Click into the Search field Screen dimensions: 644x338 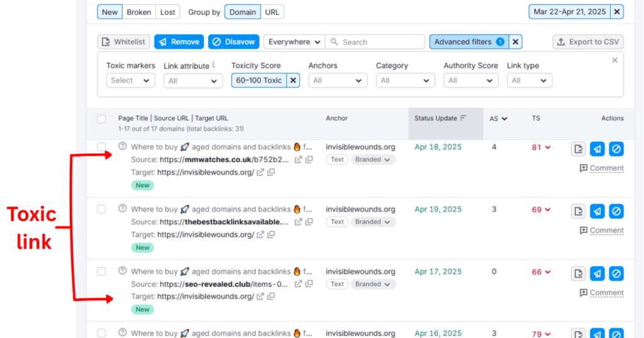point(375,42)
